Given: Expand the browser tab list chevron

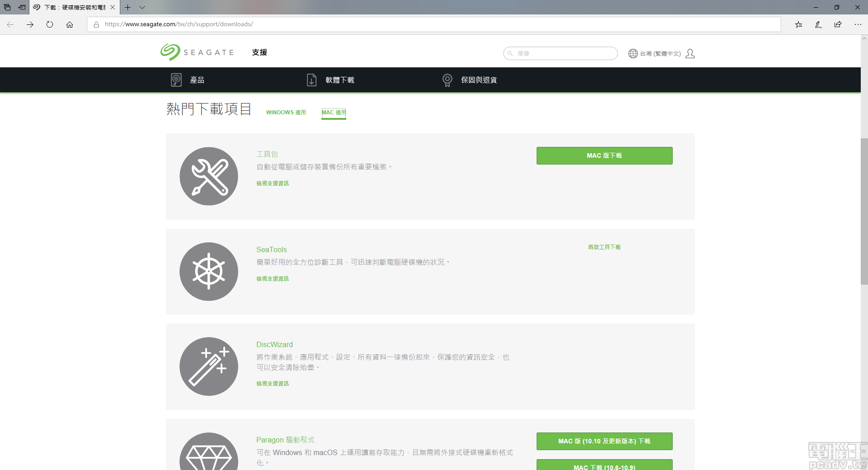Looking at the screenshot, I should [142, 8].
